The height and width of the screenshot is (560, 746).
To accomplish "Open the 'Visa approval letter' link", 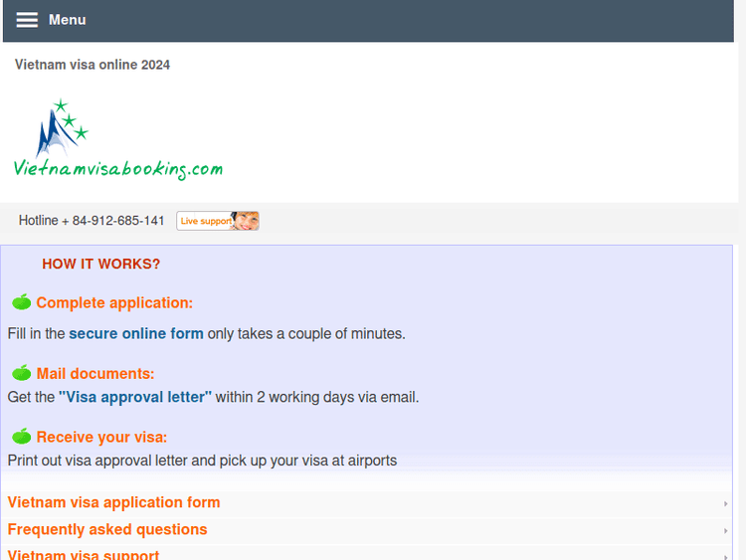I will [135, 397].
